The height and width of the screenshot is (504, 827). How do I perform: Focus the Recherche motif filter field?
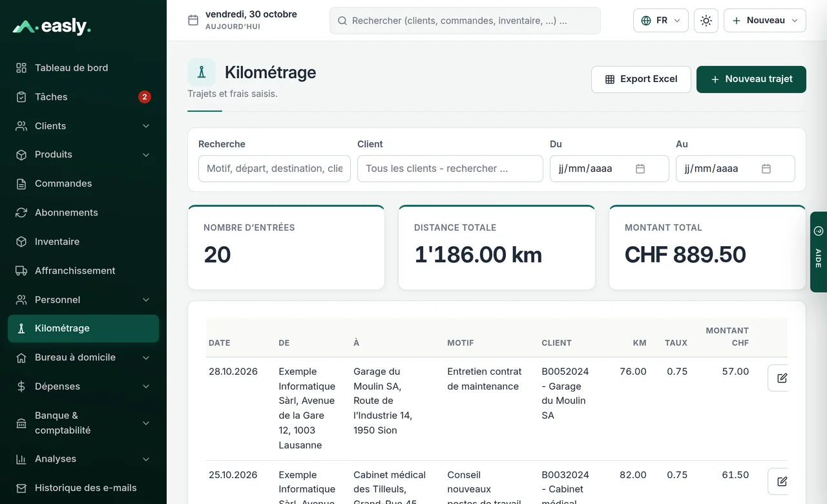pos(275,169)
